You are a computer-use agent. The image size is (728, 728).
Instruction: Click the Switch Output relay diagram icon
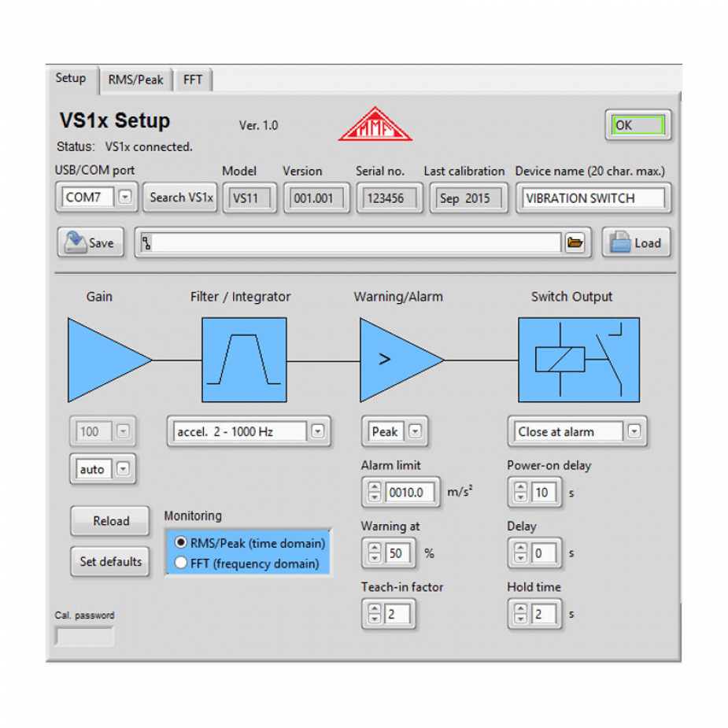[579, 359]
